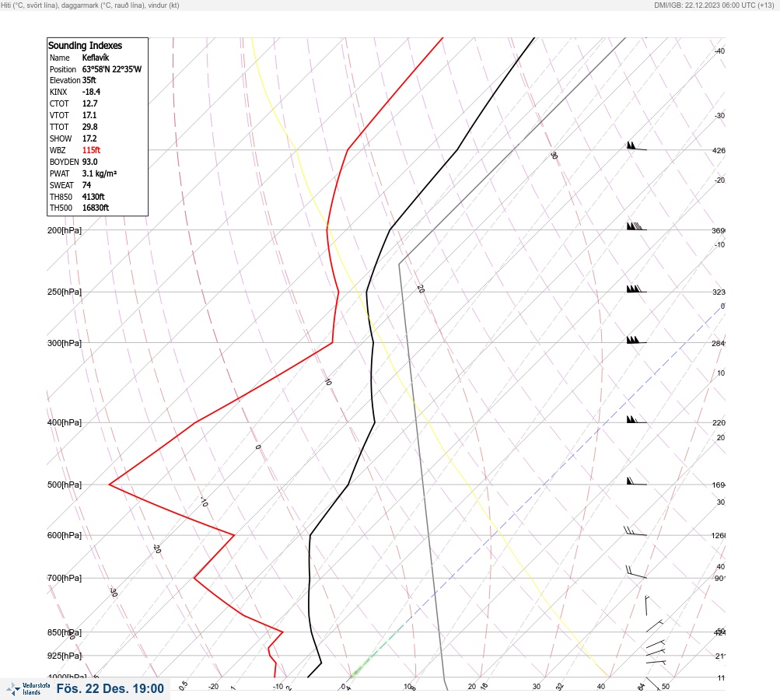
Task: Click the 500[hPa] pressure level label
Action: [x=65, y=485]
